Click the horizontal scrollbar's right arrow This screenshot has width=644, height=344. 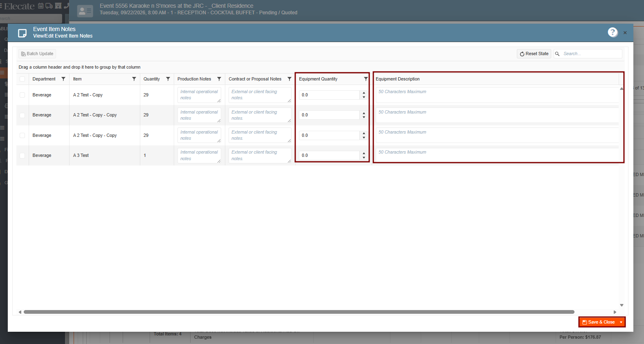tap(615, 312)
